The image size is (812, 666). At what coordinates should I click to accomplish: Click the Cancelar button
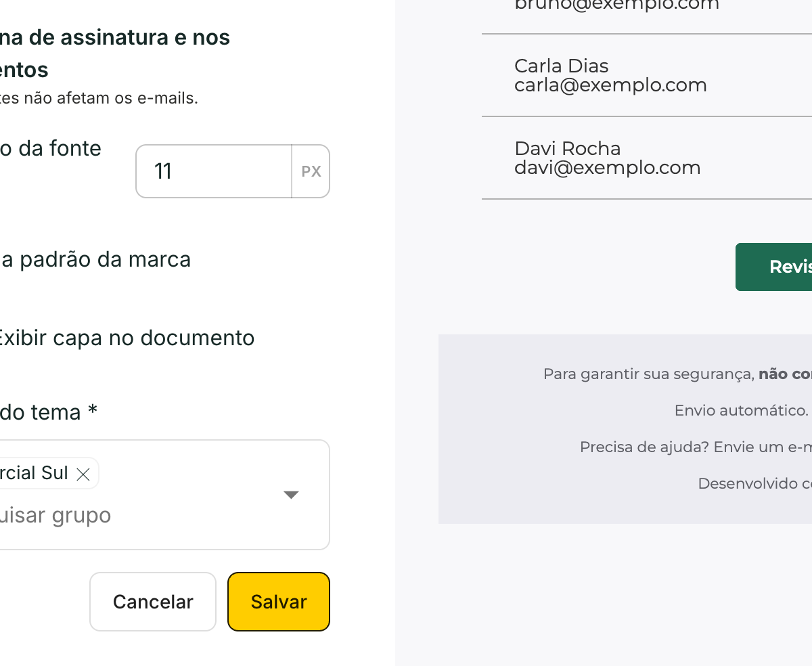[153, 602]
